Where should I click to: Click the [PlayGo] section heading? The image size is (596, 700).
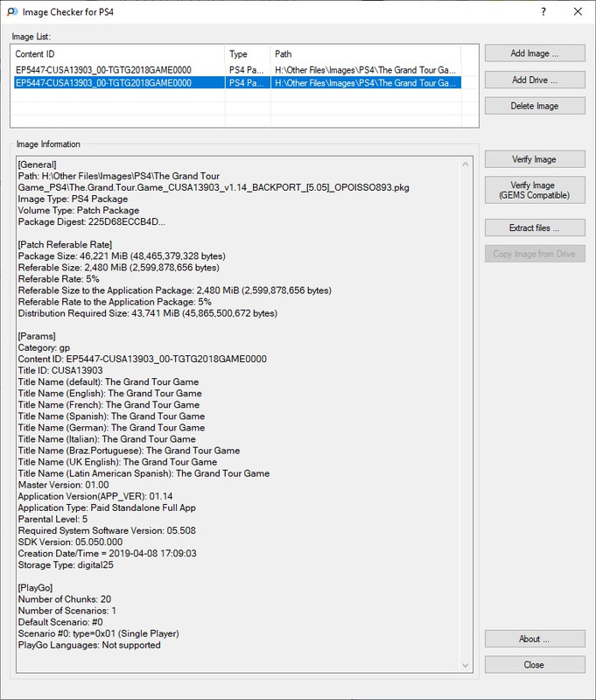point(35,588)
